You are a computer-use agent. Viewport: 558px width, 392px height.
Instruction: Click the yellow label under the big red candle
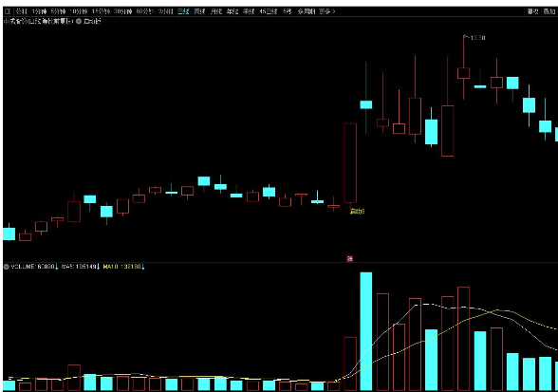[357, 212]
